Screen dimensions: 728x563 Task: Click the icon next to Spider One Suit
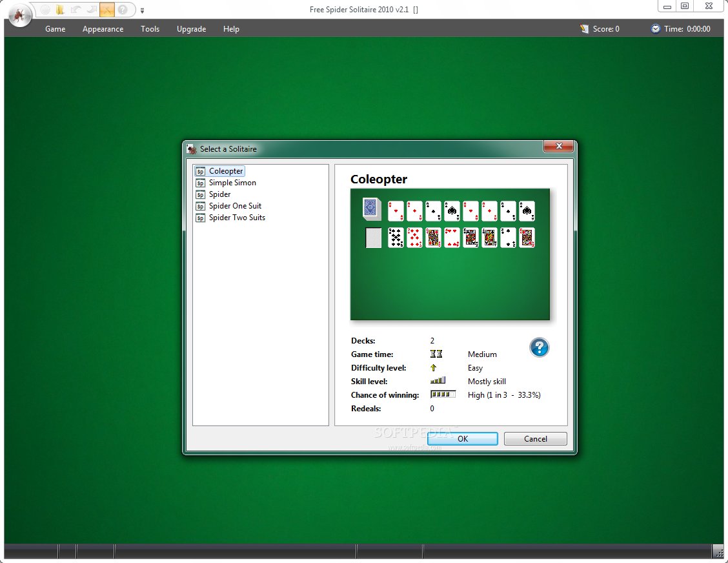pyautogui.click(x=200, y=206)
